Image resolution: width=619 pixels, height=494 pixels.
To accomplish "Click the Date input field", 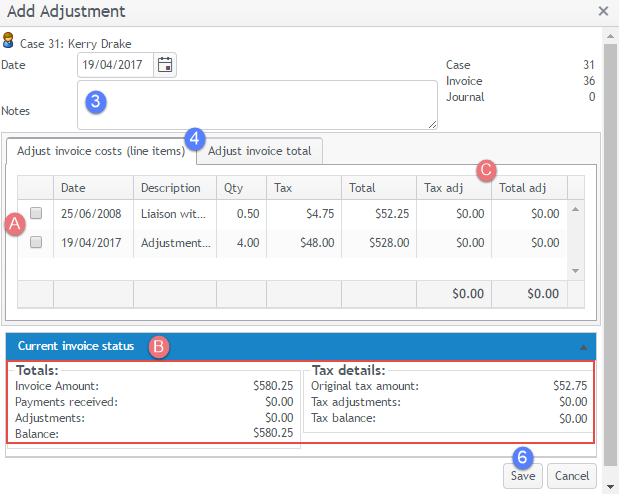I will [x=114, y=65].
